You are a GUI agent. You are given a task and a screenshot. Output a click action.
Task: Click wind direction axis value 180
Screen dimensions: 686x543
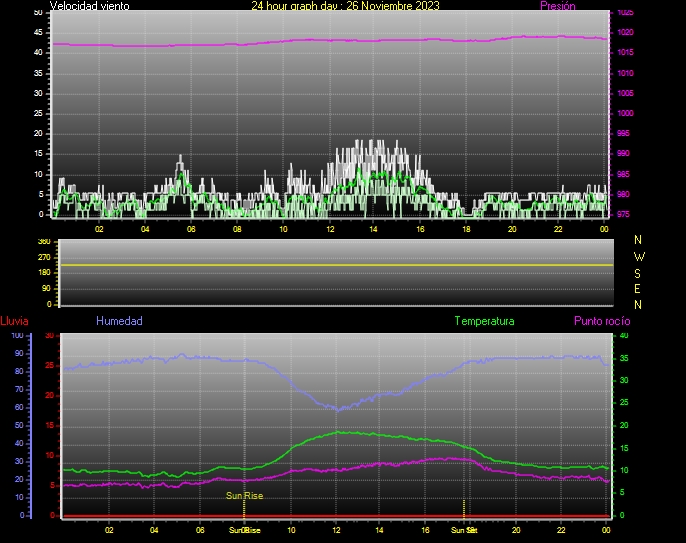click(x=44, y=273)
